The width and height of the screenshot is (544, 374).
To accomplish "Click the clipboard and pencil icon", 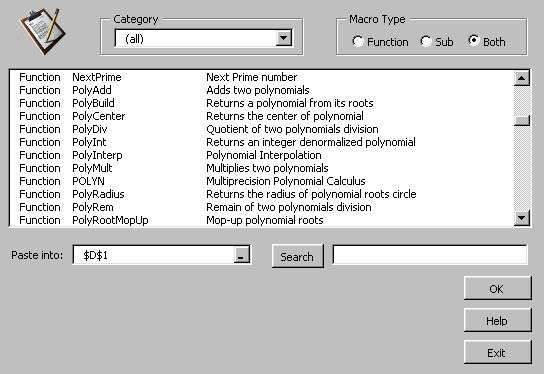I will coord(42,31).
